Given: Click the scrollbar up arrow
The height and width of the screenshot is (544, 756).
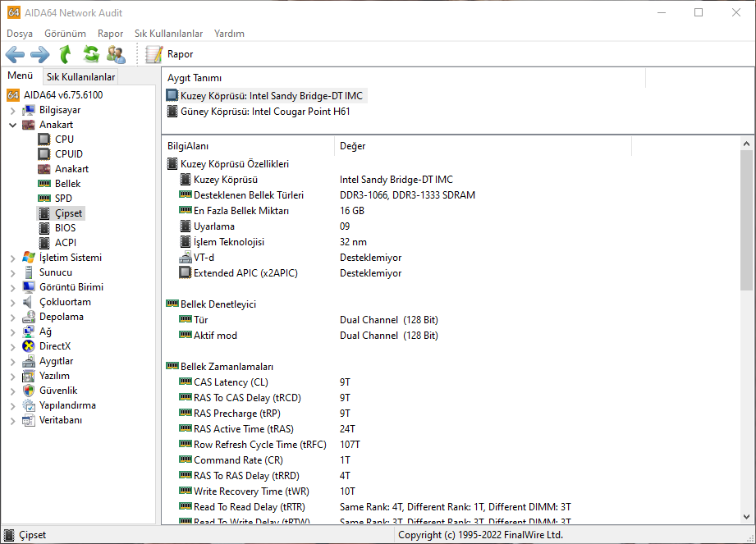Looking at the screenshot, I should click(x=746, y=144).
